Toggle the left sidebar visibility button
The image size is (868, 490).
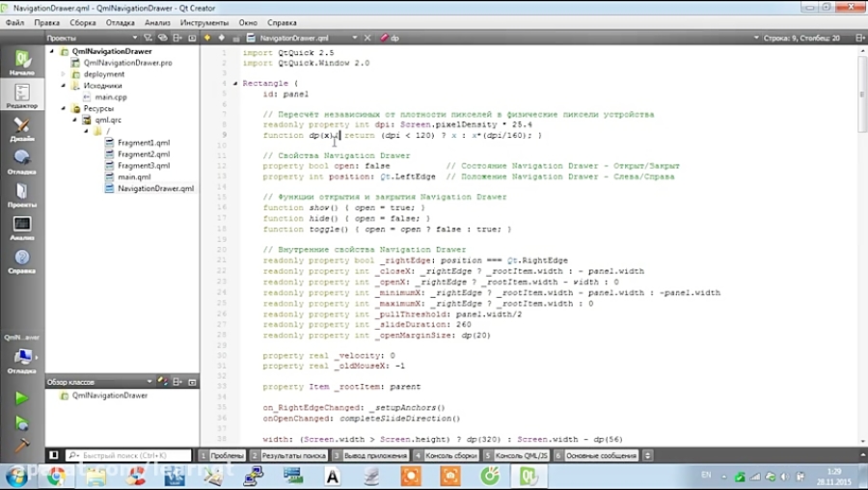[x=54, y=455]
